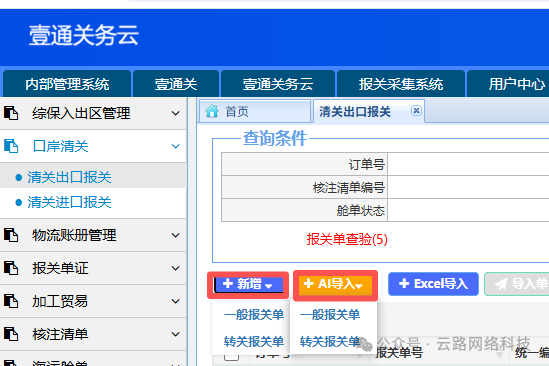Image resolution: width=549 pixels, height=366 pixels.
Task: Click the 加工贸易 document icon
Action: point(11,301)
